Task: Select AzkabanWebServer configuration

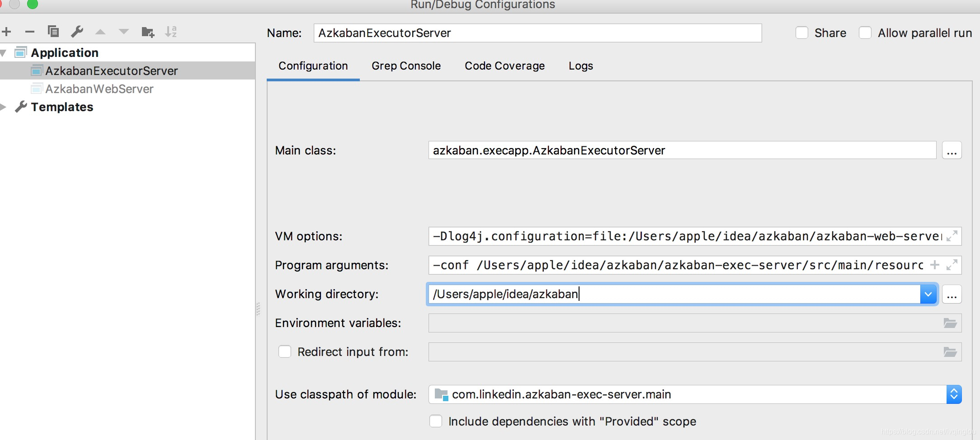Action: [127, 89]
